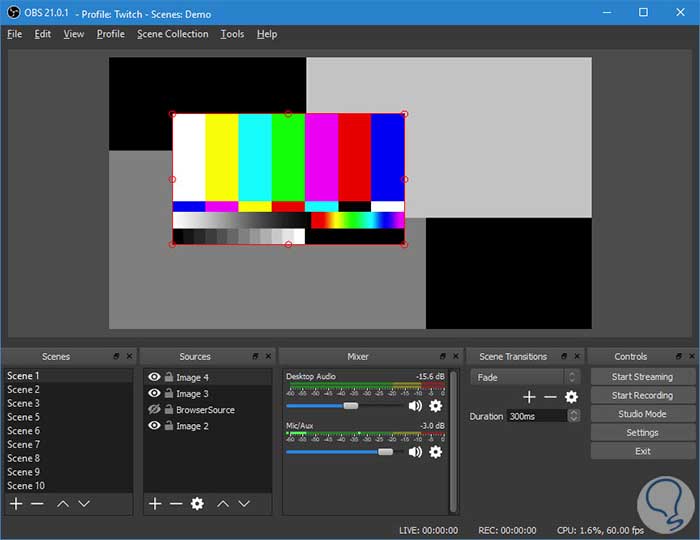The width and height of the screenshot is (700, 540).
Task: Add a new source with the plus icon
Action: point(155,504)
